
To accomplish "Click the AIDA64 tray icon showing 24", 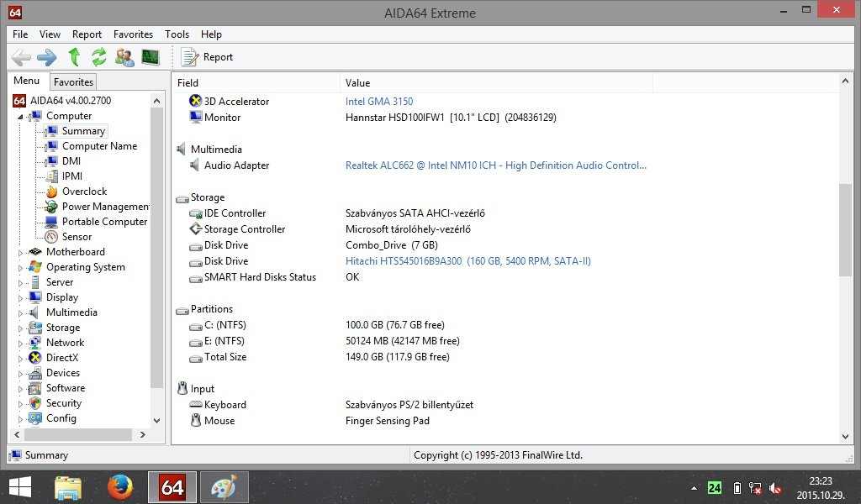I will click(715, 487).
